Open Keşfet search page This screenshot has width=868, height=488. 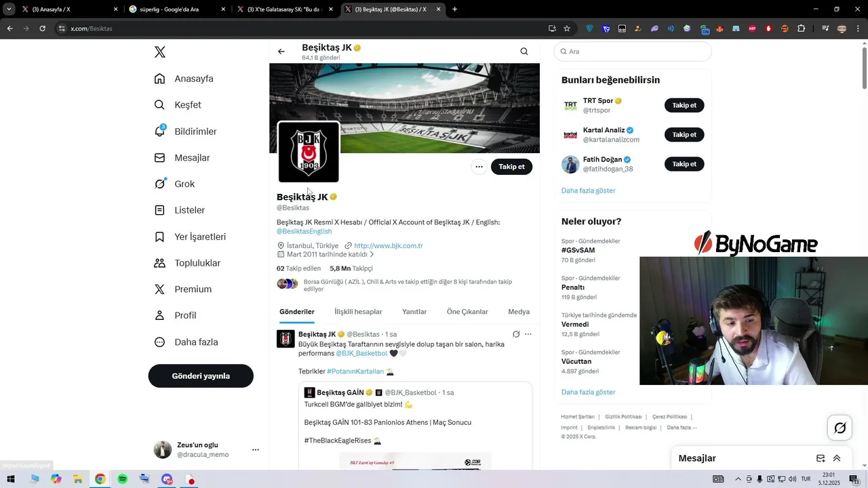tap(178, 105)
